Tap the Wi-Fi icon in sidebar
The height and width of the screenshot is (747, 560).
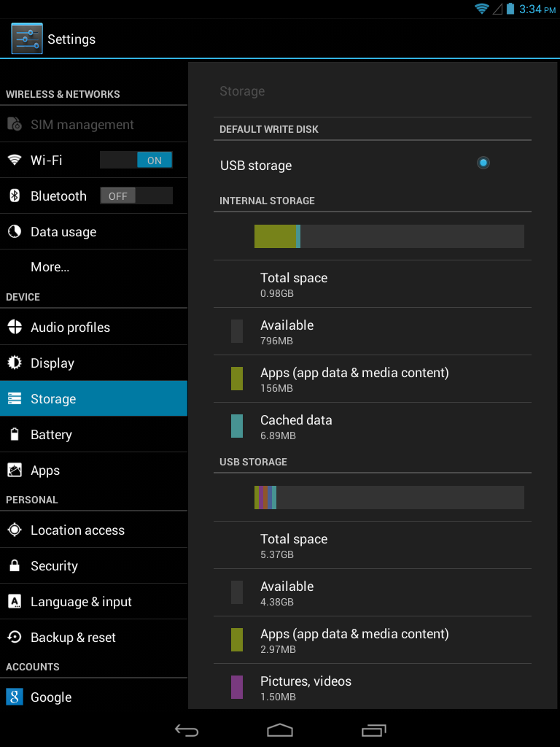15,160
